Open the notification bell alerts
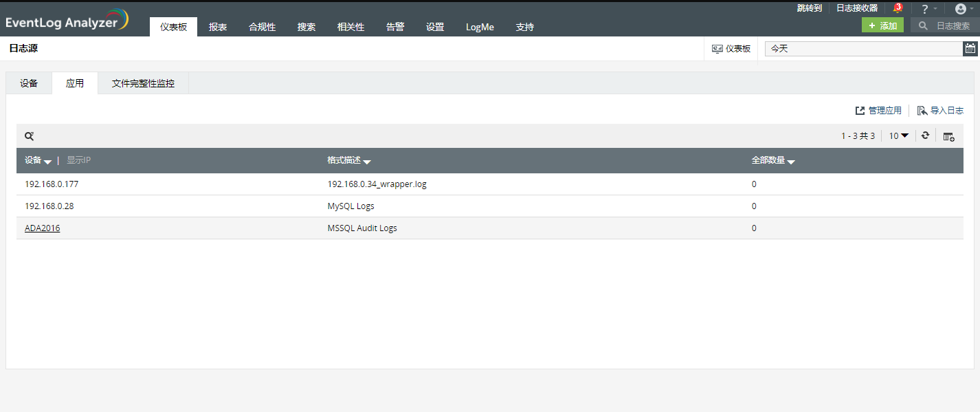 (898, 8)
